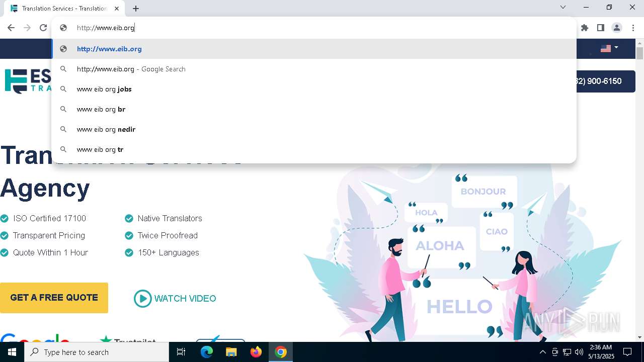Choose the eib.org Google Search suggestion
Screen dimensions: 644x362
tap(314, 69)
